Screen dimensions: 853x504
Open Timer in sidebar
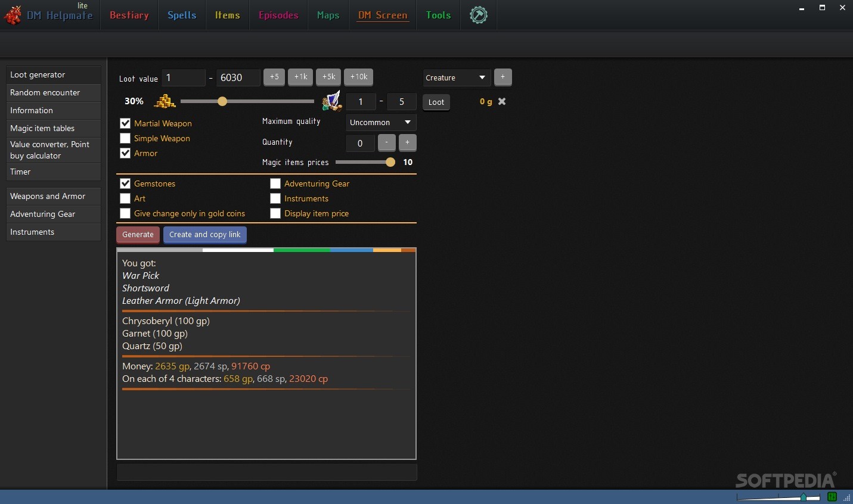(53, 172)
